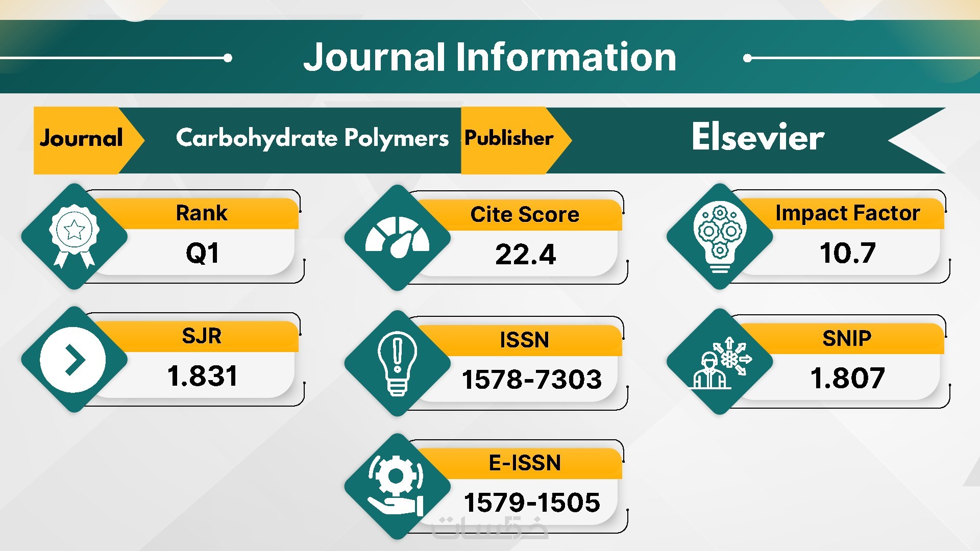Click the 22.4 Cite Score value

click(525, 255)
